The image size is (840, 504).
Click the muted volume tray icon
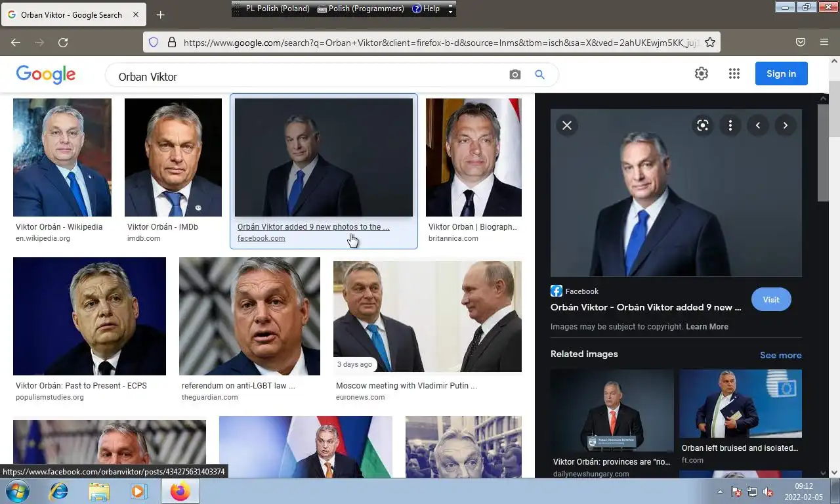tap(768, 492)
